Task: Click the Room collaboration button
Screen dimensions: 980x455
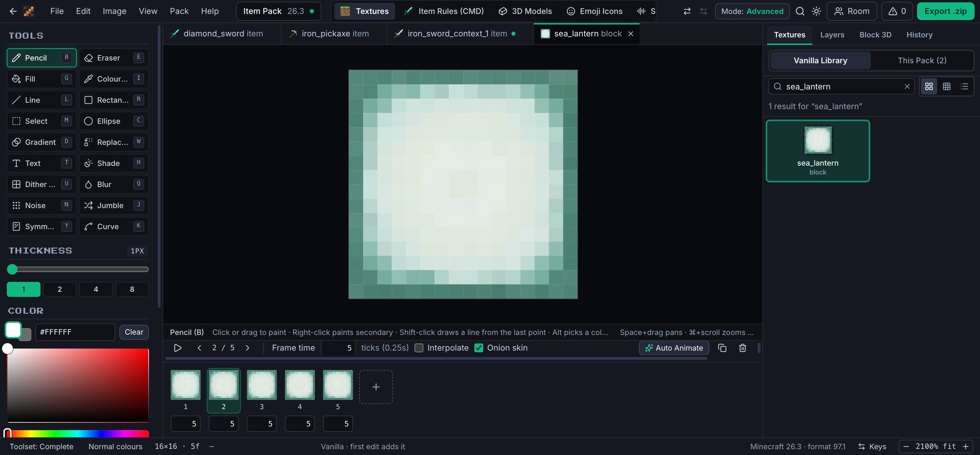Action: click(851, 11)
